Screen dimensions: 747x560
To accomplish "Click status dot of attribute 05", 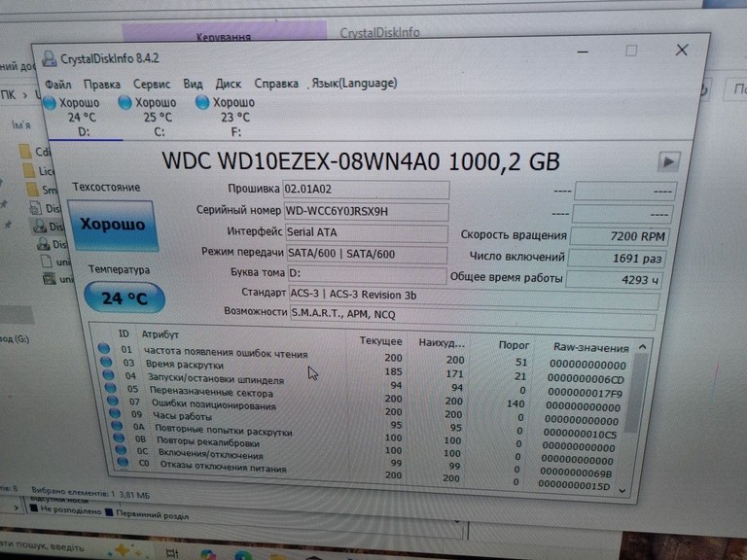I will 111,388.
